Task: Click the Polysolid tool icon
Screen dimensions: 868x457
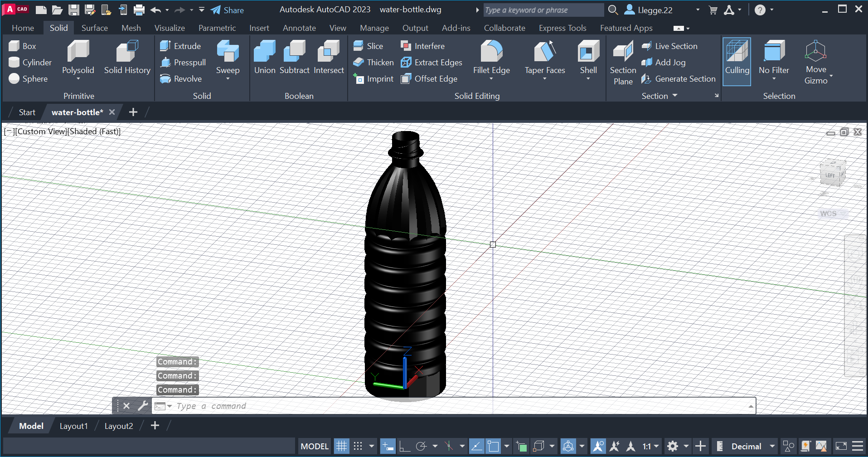Action: pyautogui.click(x=78, y=51)
